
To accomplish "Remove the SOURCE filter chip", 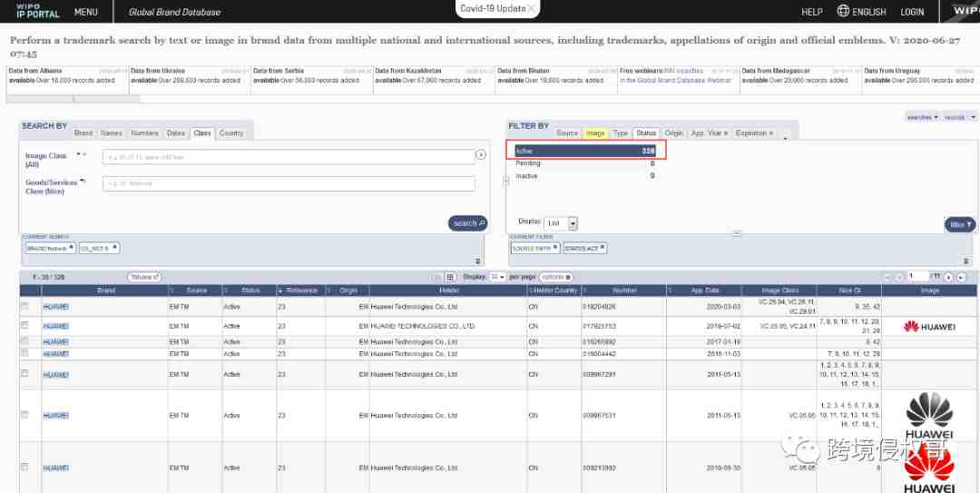I will pos(555,248).
